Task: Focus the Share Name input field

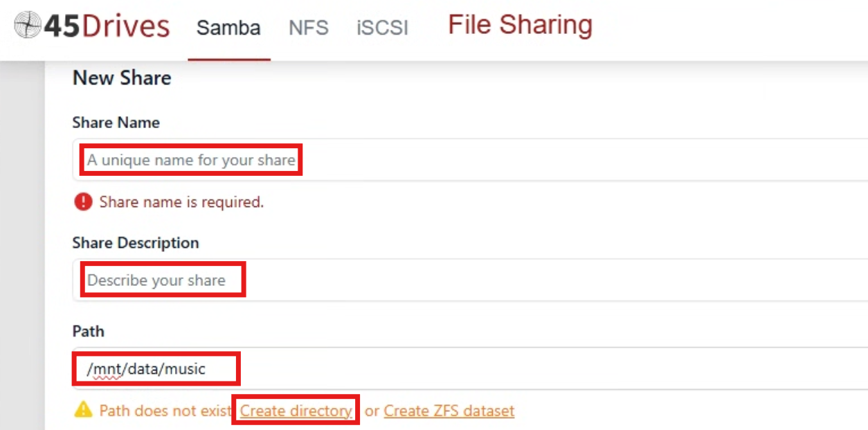Action: 470,160
